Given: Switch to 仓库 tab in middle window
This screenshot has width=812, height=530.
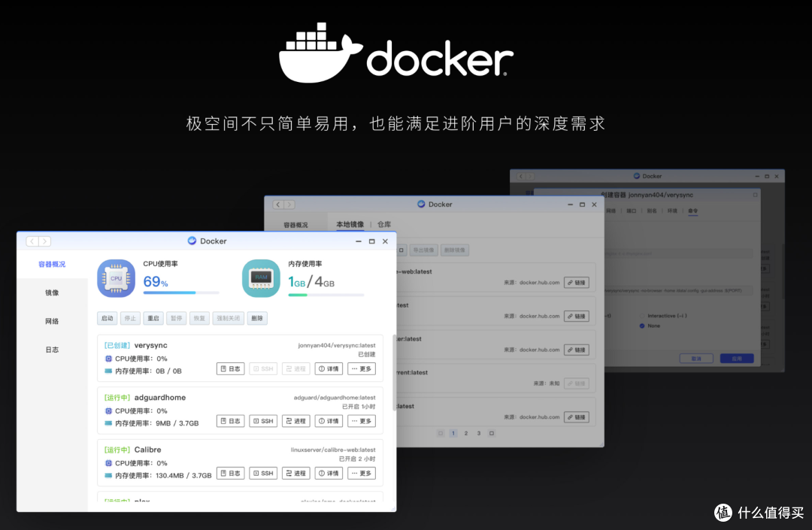Looking at the screenshot, I should (384, 224).
